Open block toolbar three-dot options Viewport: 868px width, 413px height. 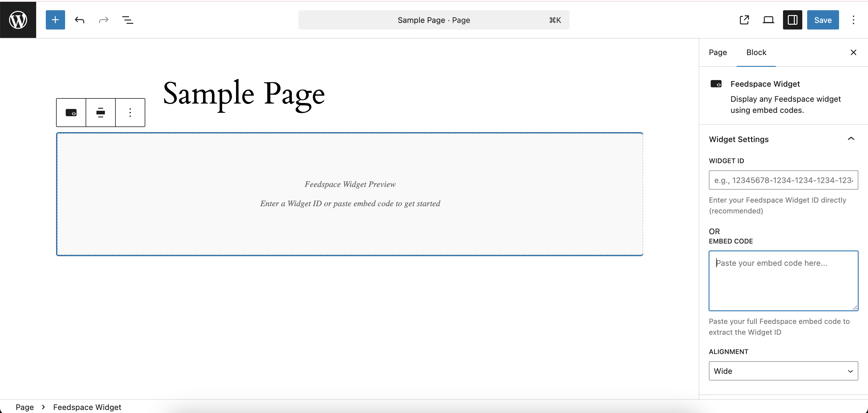[130, 112]
